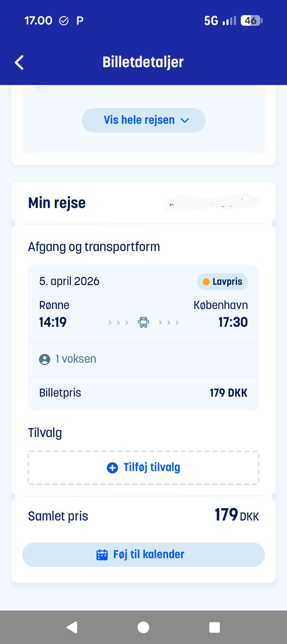The image size is (287, 644).
Task: Tap the departure time 14:19
Action: (53, 322)
